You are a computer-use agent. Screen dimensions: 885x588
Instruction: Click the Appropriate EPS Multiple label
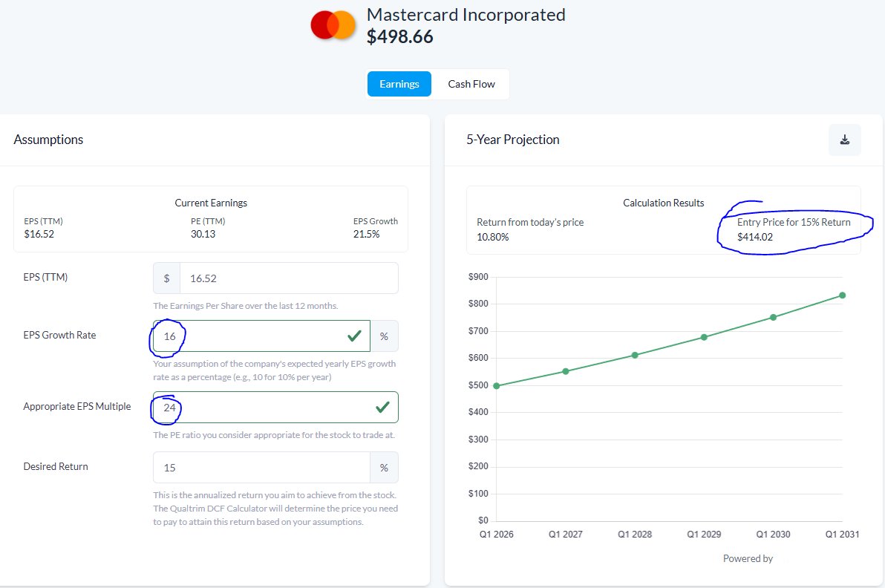tap(77, 406)
